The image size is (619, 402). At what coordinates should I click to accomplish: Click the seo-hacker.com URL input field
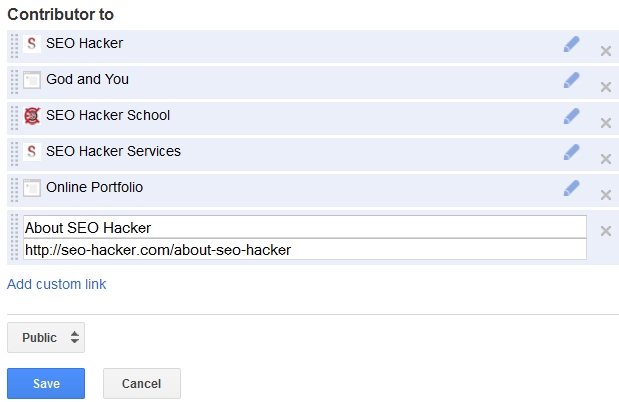tap(304, 250)
